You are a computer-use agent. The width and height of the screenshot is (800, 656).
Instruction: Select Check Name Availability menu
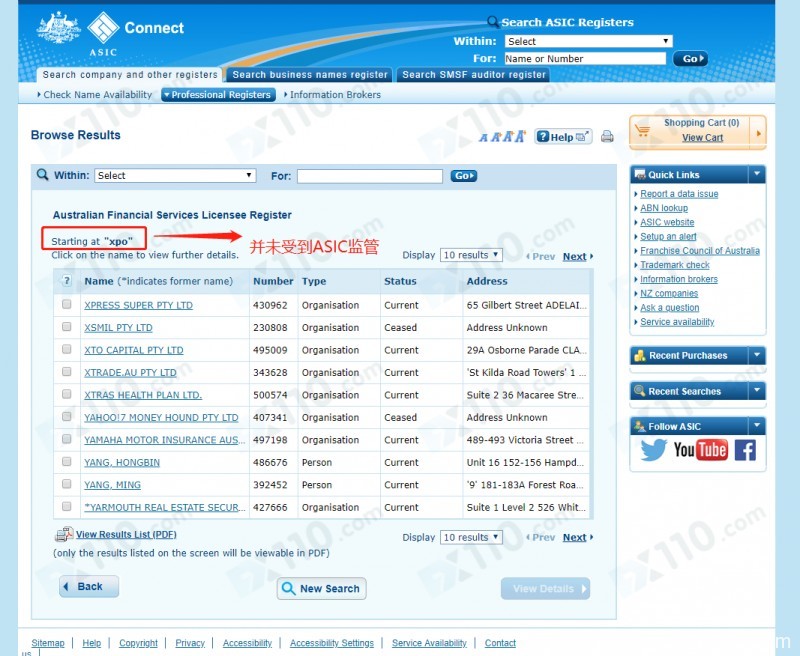[95, 95]
